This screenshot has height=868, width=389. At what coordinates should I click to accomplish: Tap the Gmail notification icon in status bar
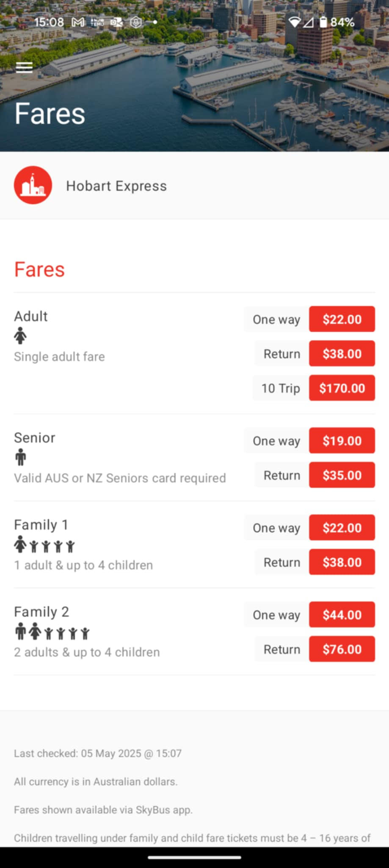[x=78, y=22]
